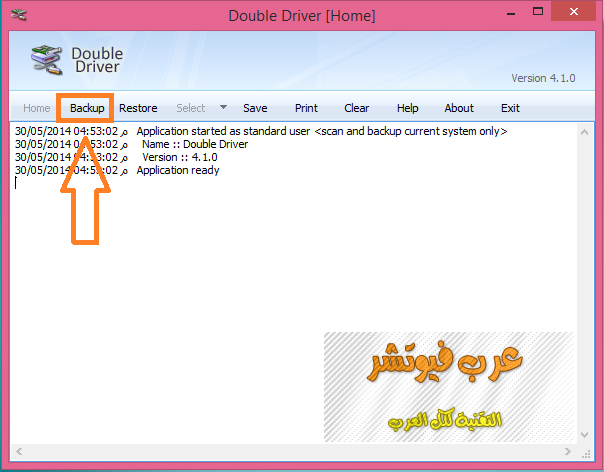Open the Help item
The image size is (604, 472).
[x=408, y=108]
